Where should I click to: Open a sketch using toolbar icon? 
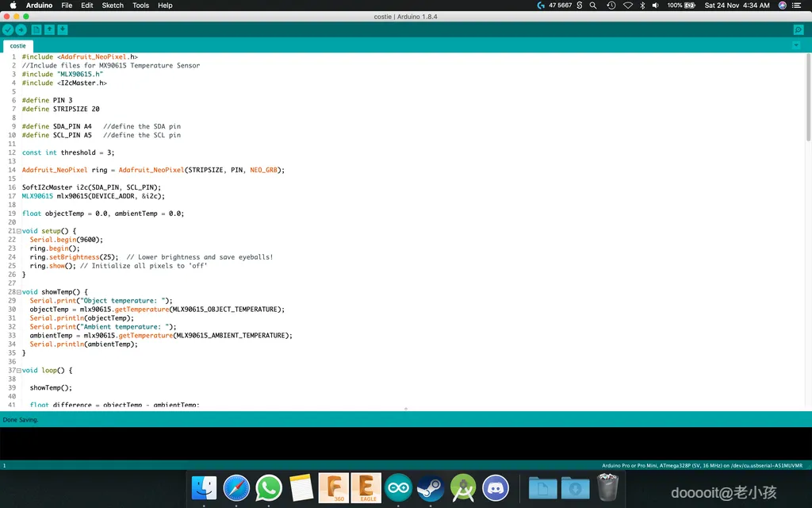(49, 30)
